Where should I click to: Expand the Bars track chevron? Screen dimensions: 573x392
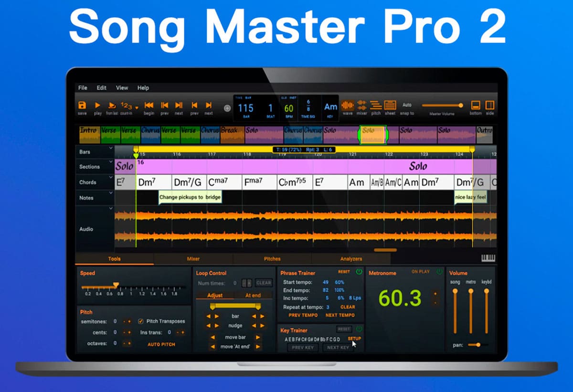111,148
